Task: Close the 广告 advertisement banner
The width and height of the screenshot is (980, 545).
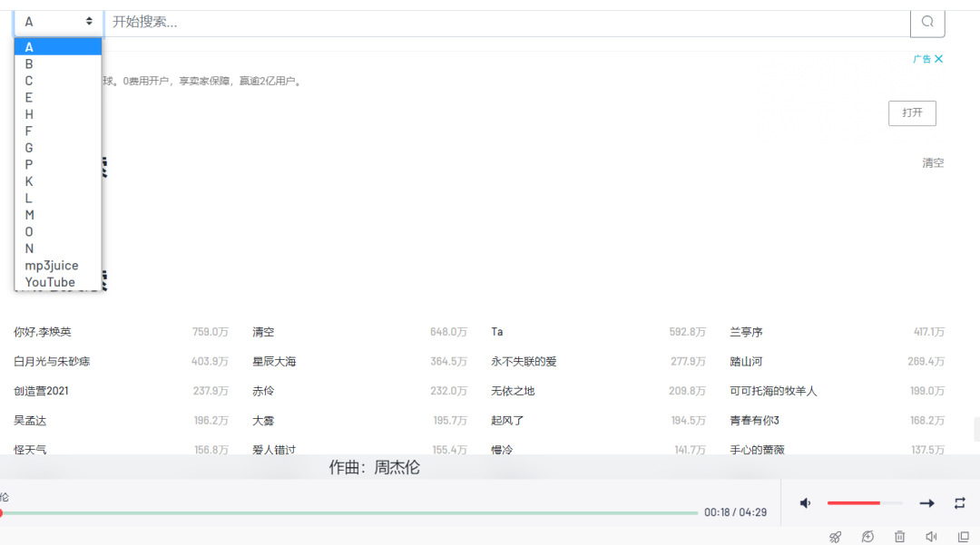Action: [x=938, y=58]
